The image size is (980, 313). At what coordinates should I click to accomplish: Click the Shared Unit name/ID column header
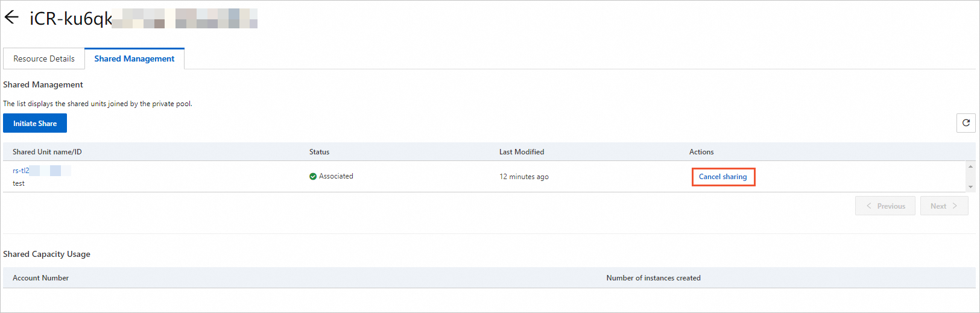coord(47,152)
